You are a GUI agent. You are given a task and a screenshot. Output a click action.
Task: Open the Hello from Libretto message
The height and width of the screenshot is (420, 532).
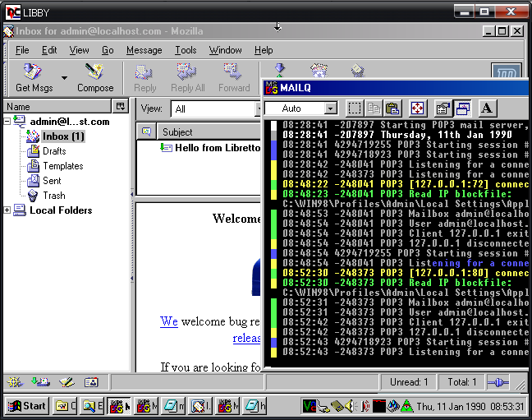click(217, 148)
